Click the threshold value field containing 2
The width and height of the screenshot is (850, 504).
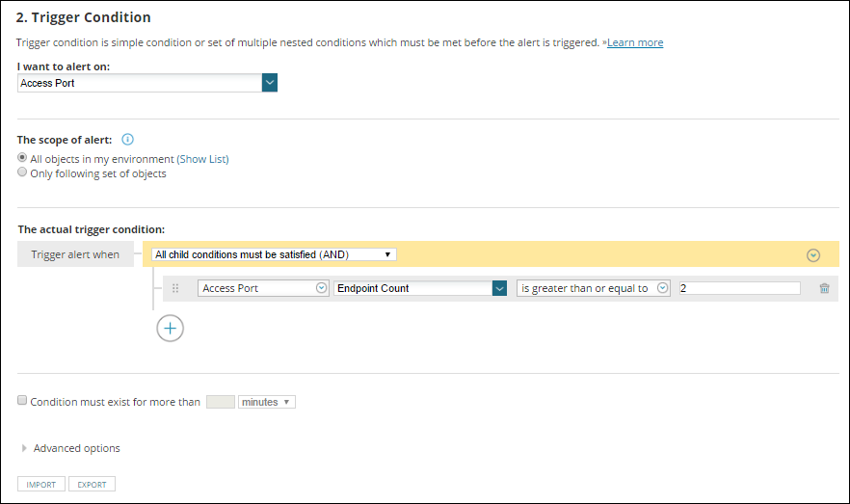coord(740,288)
